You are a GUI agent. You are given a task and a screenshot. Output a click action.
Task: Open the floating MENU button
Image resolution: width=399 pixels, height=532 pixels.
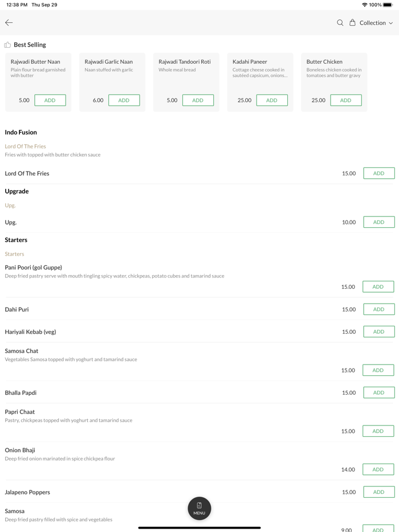pos(199,508)
